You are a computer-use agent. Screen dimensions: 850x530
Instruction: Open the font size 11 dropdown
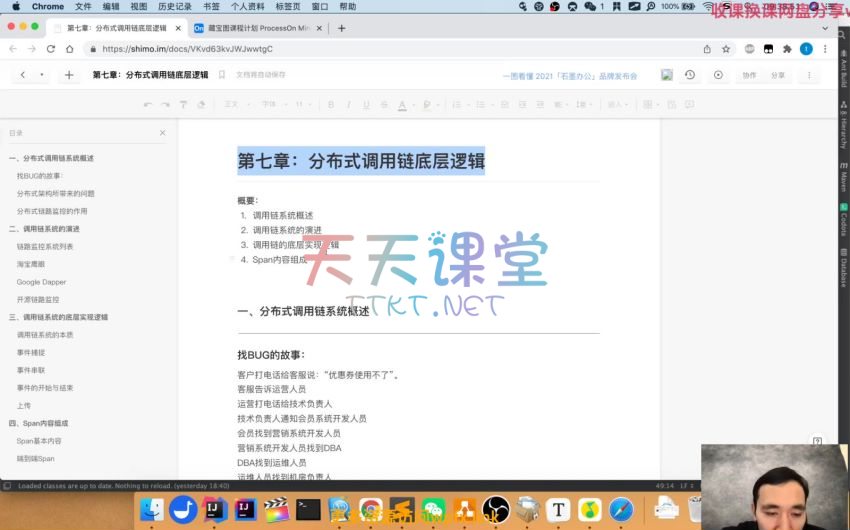coord(303,104)
